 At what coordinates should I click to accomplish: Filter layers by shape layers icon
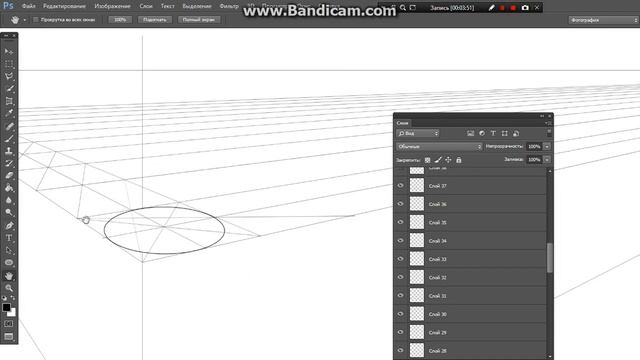coord(504,133)
